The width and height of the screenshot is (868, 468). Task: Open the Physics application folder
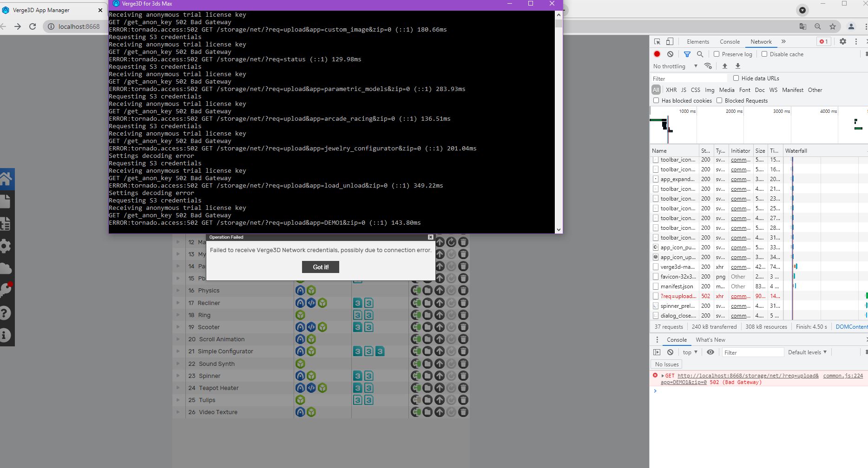(x=427, y=291)
